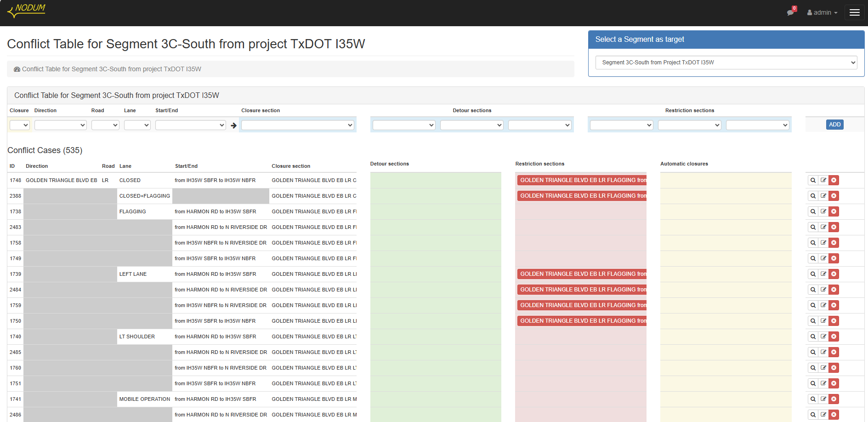Delete conflict case 2486
Image resolution: width=868 pixels, height=422 pixels.
click(x=834, y=415)
